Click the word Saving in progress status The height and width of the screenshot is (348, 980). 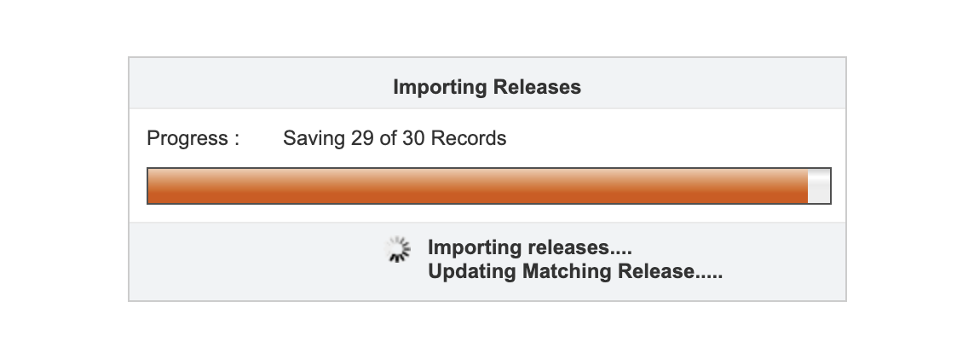click(314, 138)
